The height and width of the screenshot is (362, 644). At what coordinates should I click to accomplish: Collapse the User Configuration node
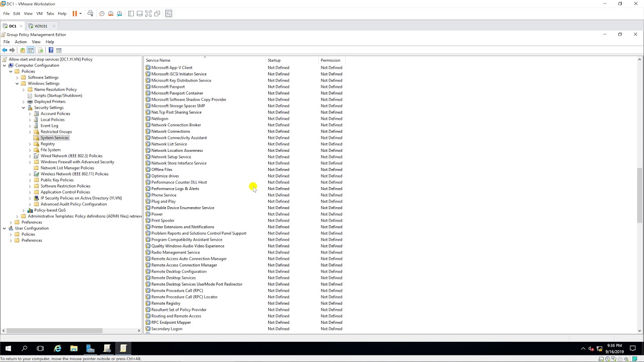[x=5, y=228]
